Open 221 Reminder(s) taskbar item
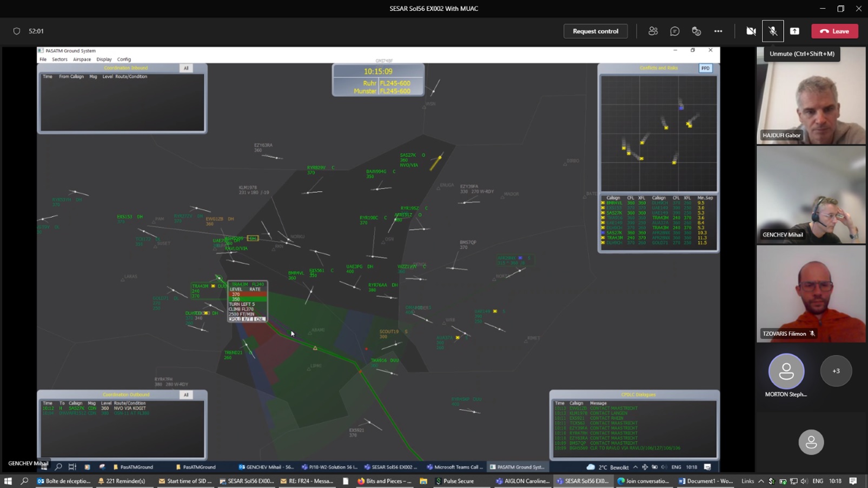The image size is (868, 488). [122, 481]
